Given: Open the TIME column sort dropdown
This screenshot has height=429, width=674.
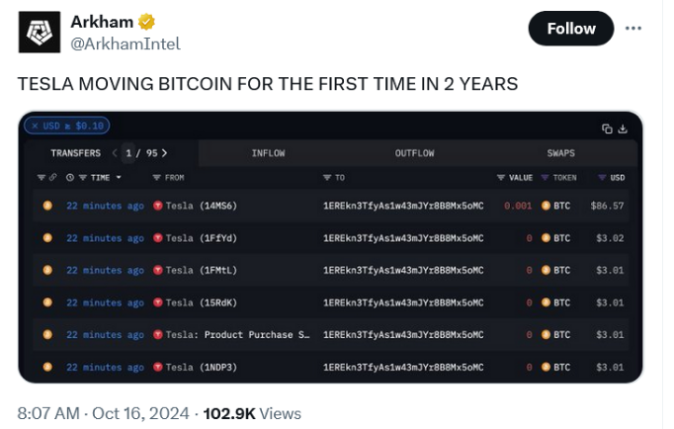Looking at the screenshot, I should pos(118,178).
